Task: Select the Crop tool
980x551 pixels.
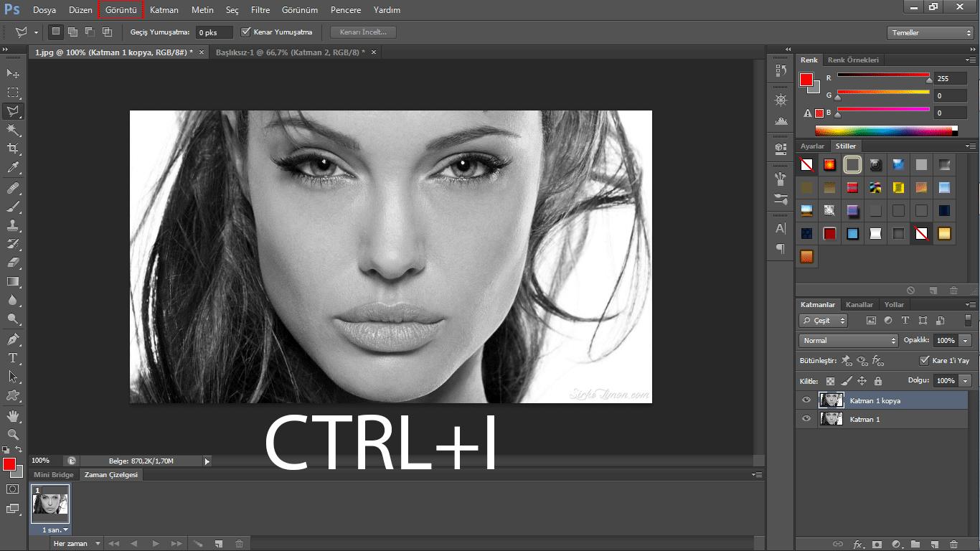Action: (x=13, y=149)
